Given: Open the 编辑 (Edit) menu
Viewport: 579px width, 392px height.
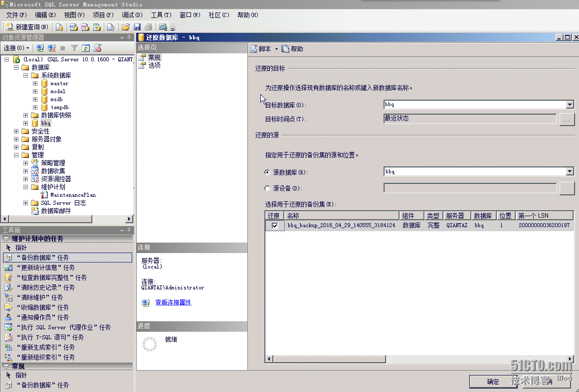Looking at the screenshot, I should (x=45, y=15).
